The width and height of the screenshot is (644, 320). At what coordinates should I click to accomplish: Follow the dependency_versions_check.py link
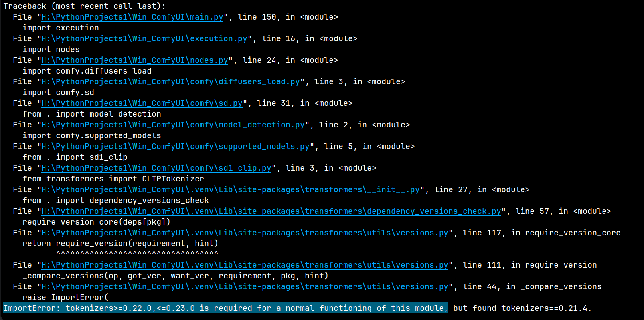[271, 211]
